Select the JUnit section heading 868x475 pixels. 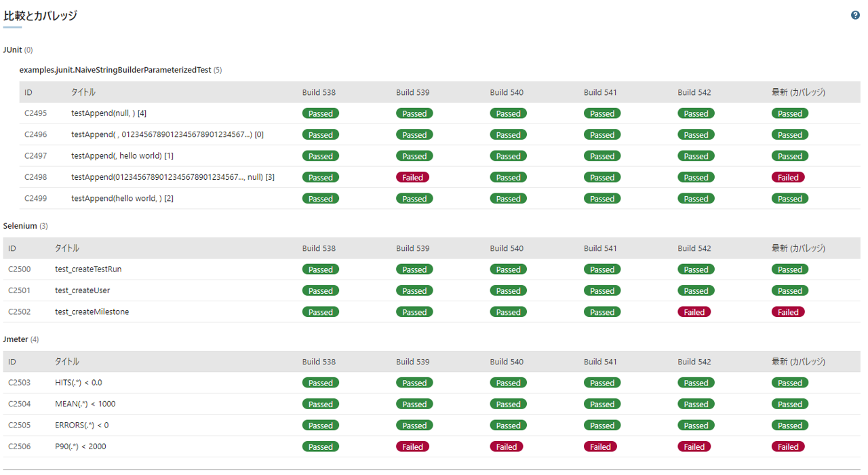(x=13, y=50)
